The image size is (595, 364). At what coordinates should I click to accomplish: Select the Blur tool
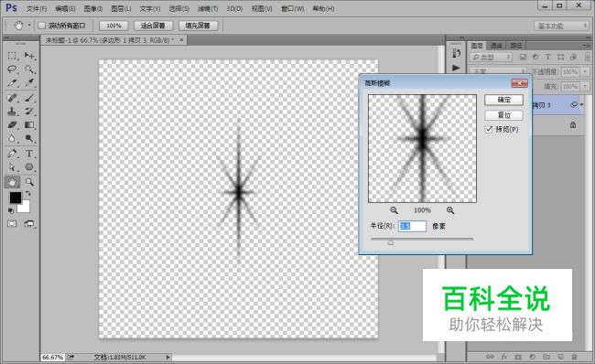coord(12,138)
